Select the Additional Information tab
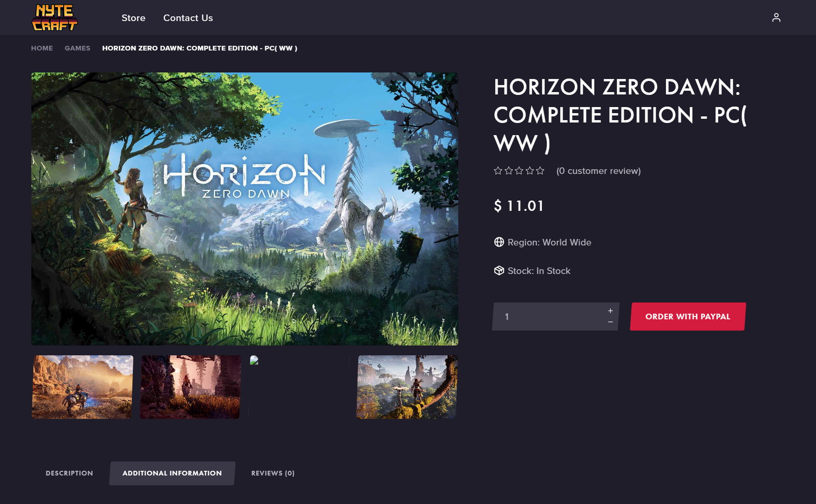The width and height of the screenshot is (816, 504). (172, 473)
